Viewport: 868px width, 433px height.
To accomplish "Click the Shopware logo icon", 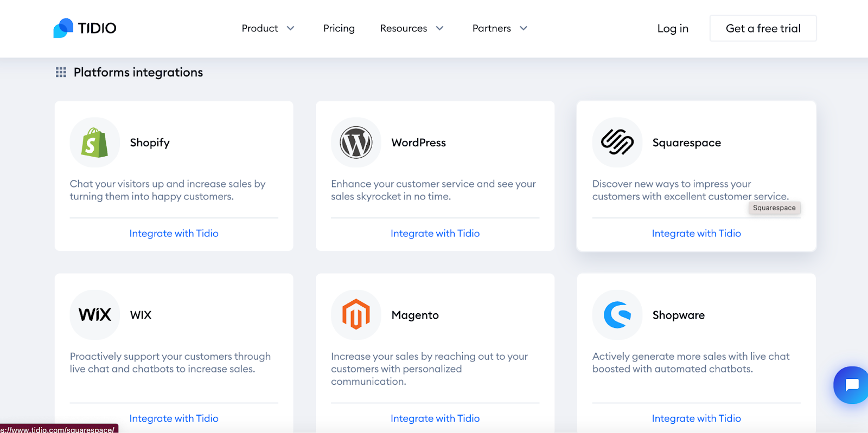I will [617, 315].
